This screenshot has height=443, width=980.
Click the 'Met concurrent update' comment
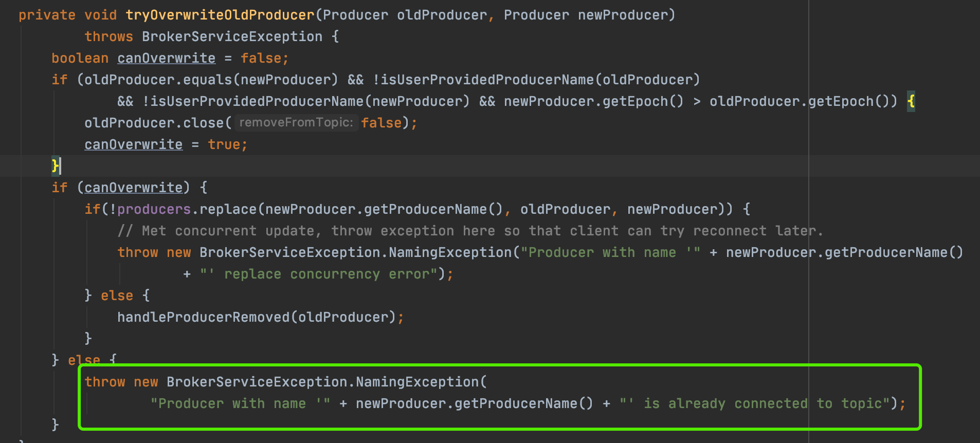[470, 231]
